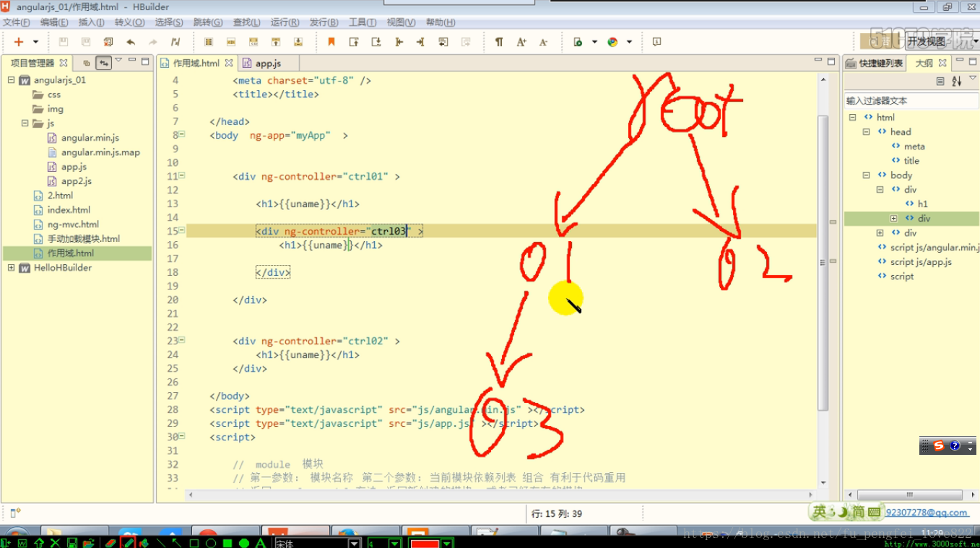Click the Undo arrow in the toolbar

[x=131, y=42]
